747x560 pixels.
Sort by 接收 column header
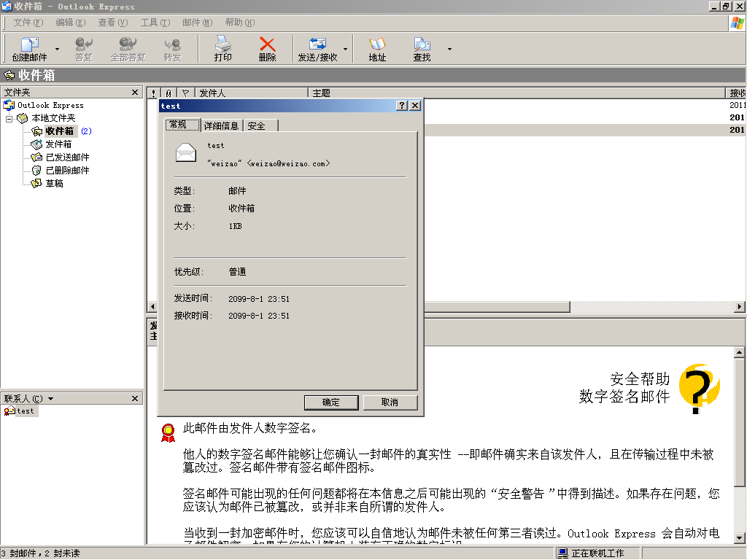tap(736, 93)
